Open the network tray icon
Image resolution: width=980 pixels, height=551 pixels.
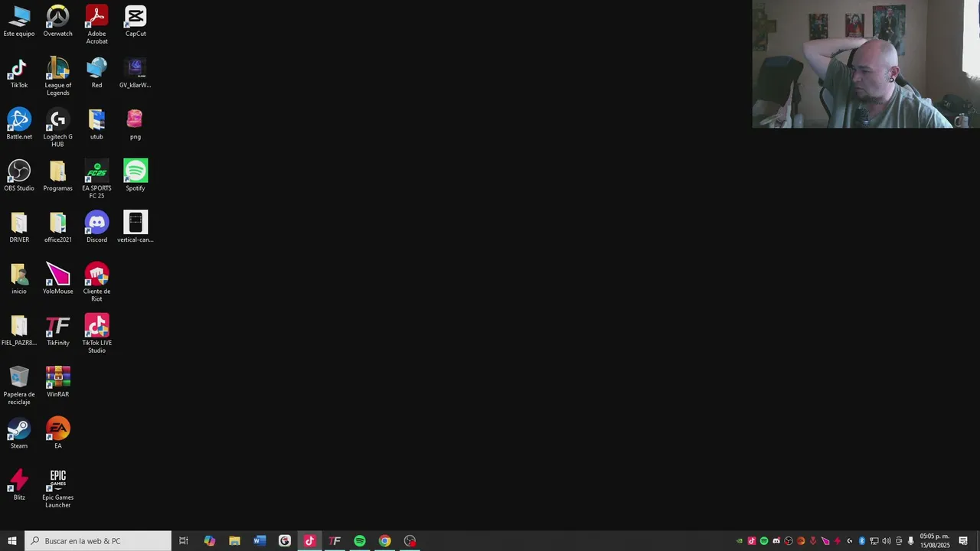(874, 541)
